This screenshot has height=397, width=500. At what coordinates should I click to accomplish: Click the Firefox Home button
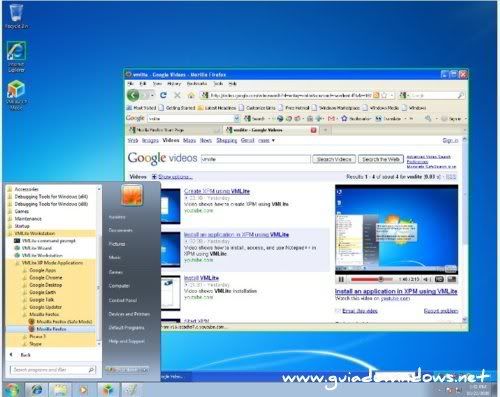click(191, 95)
